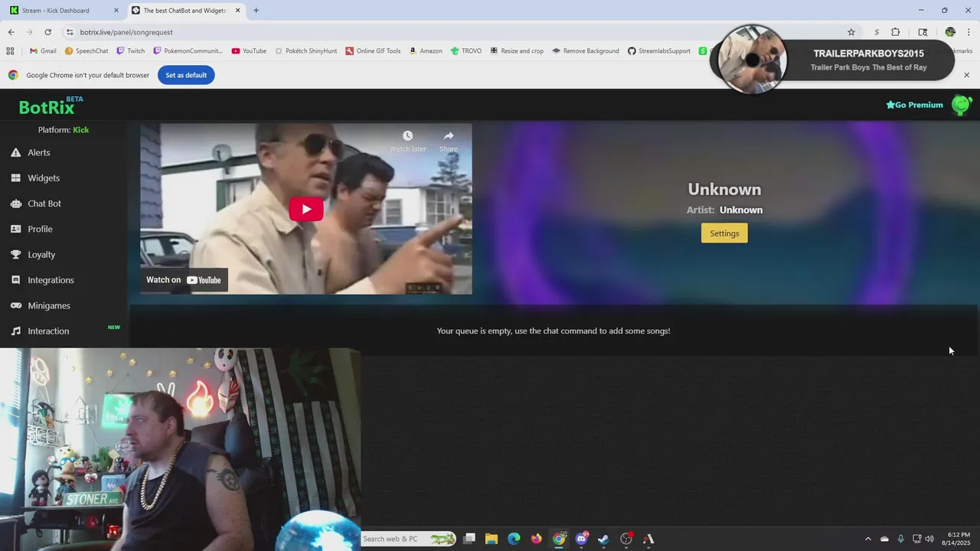Open the Minigames sidebar section
The height and width of the screenshot is (551, 980).
40,305
